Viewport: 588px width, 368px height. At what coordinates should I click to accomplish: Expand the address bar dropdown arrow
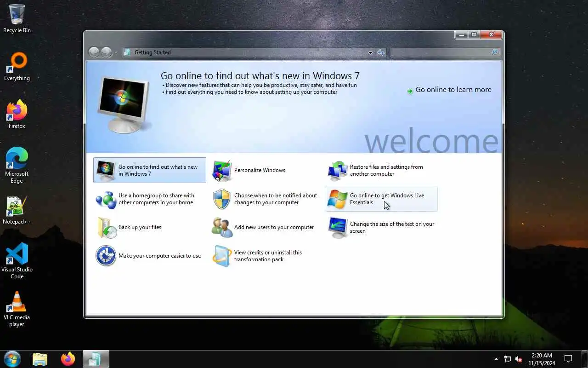point(370,53)
